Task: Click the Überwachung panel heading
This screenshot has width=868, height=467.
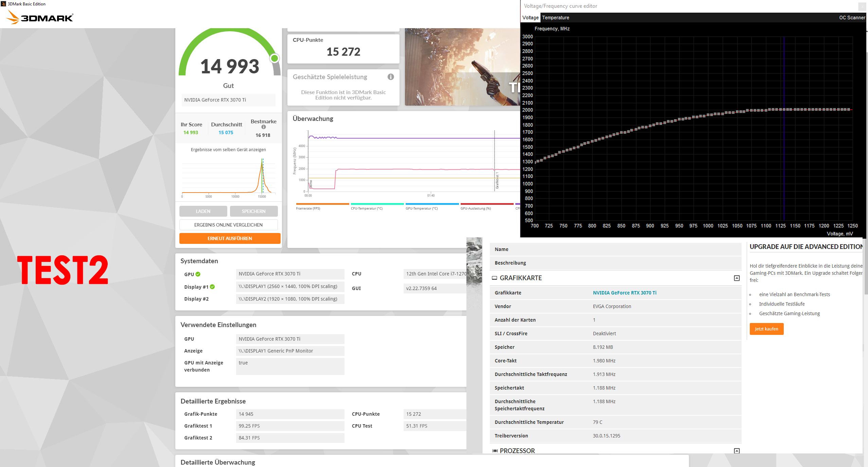Action: click(x=313, y=119)
